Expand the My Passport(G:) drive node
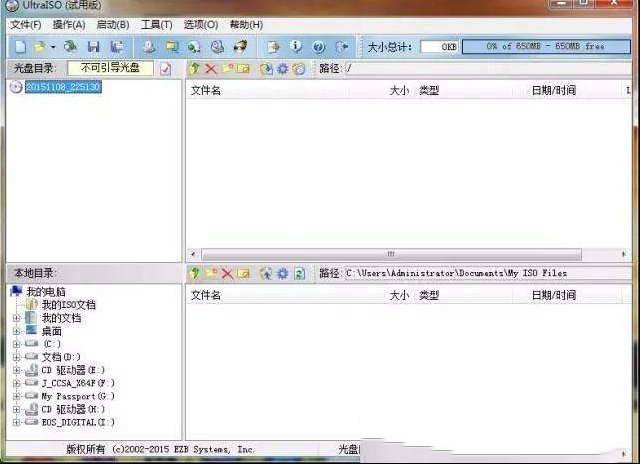 pos(16,396)
